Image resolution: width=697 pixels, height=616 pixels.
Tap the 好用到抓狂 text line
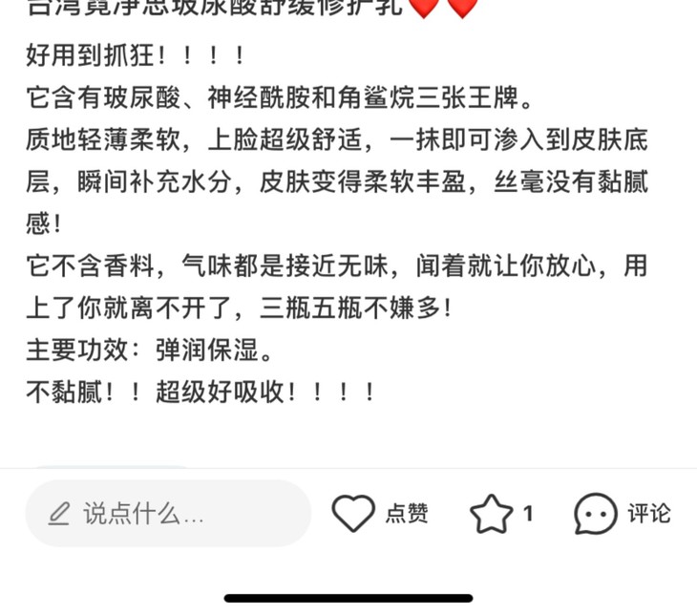pyautogui.click(x=136, y=56)
